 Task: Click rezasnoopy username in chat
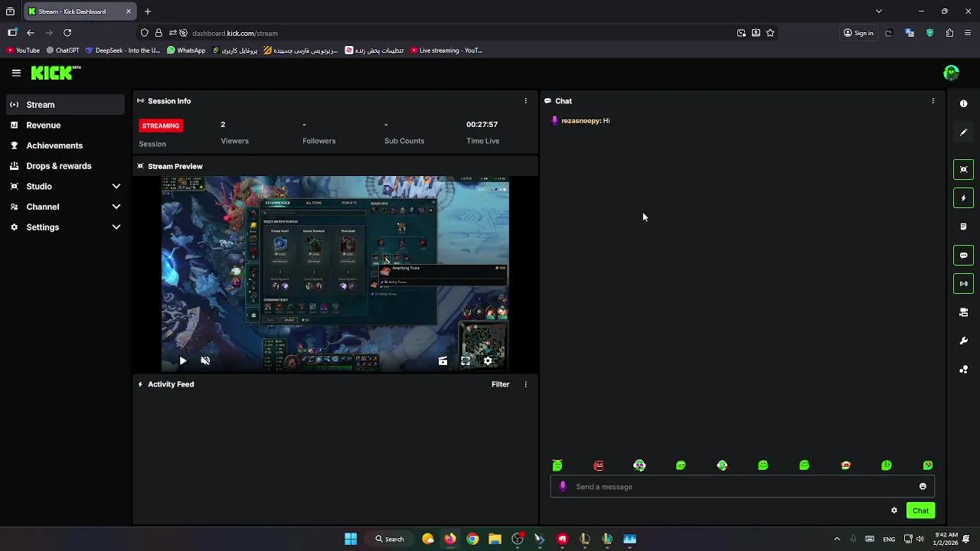581,121
